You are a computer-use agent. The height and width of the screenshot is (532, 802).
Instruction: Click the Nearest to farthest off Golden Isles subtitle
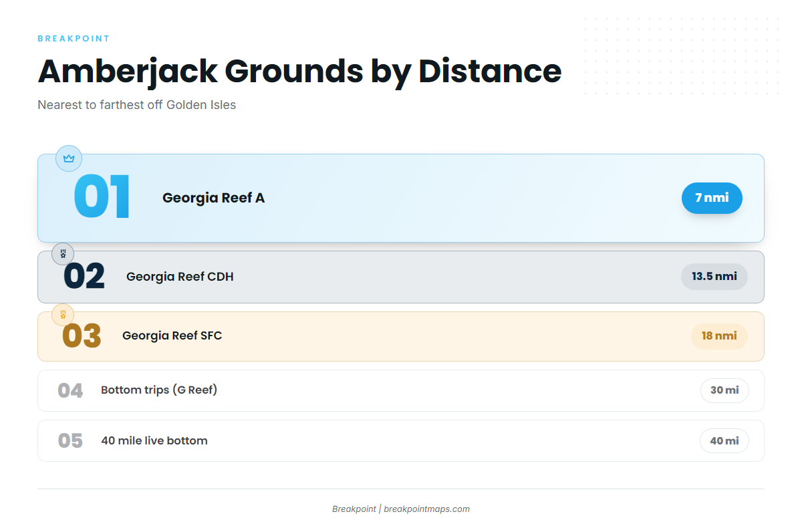point(137,105)
